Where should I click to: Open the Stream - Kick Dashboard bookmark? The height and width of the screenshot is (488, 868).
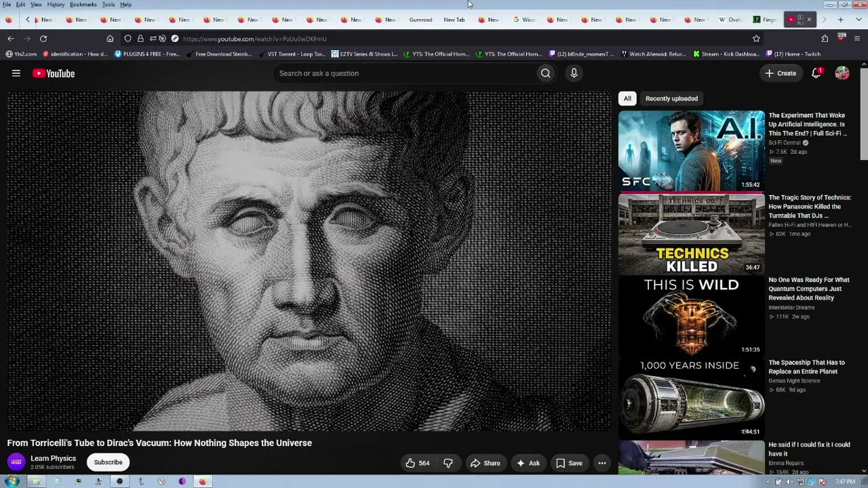tap(726, 54)
